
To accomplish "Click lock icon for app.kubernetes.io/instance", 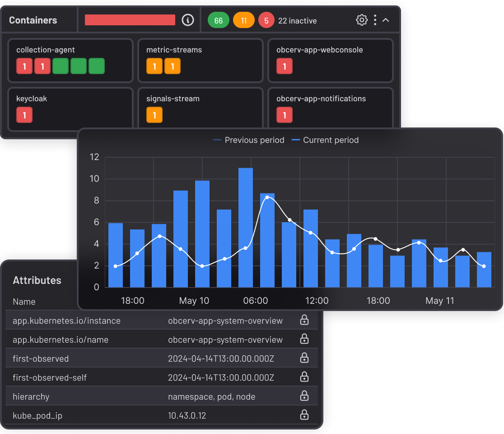I will pyautogui.click(x=304, y=320).
